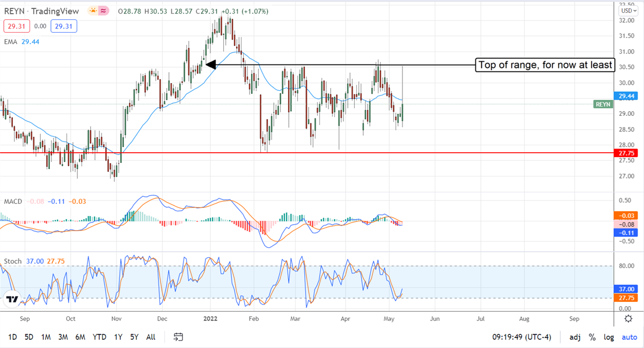Toggle percent scale mode
Viewport: 644px width, 348px height.
tap(592, 337)
